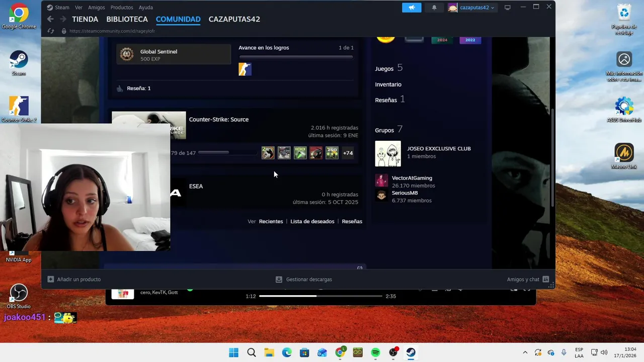Image resolution: width=644 pixels, height=362 pixels.
Task: Switch to the TIENDA tab
Action: click(x=85, y=19)
